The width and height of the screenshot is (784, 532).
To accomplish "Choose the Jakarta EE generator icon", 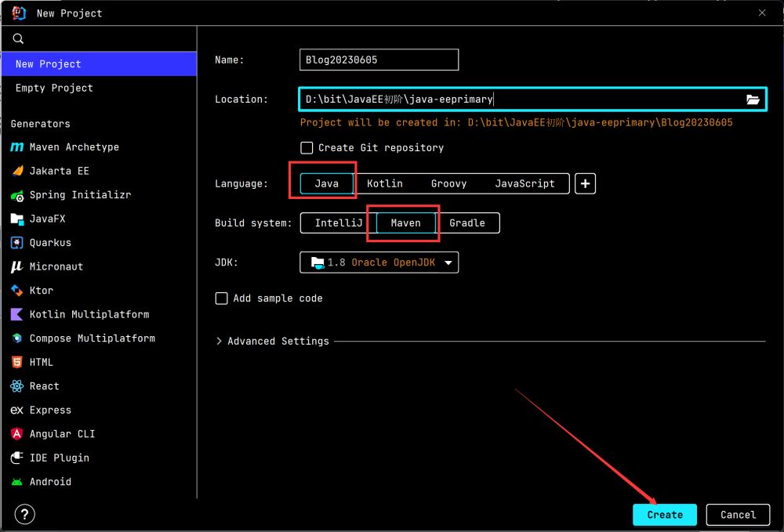I will [x=17, y=171].
